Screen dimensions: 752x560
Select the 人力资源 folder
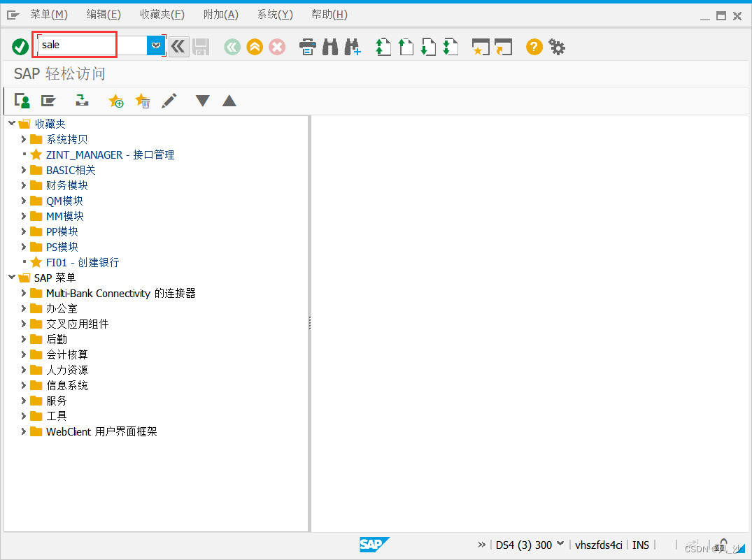[67, 370]
